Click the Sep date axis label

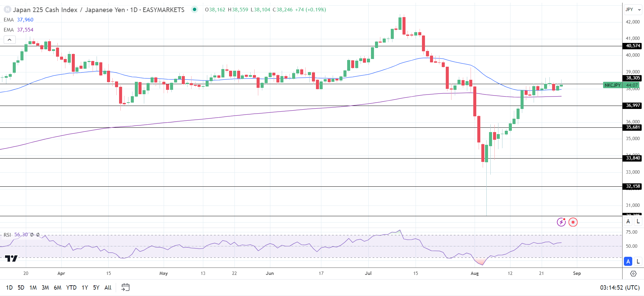click(577, 273)
